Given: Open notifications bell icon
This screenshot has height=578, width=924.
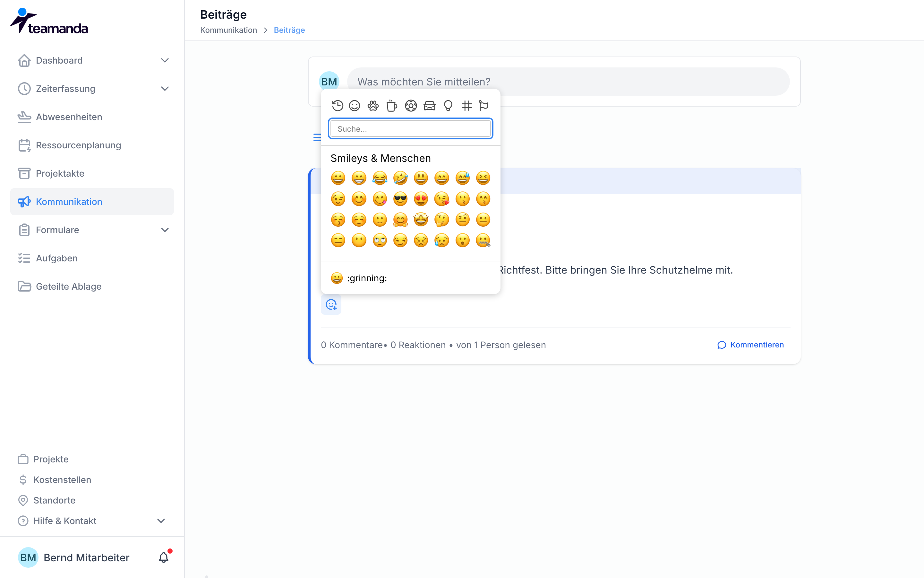Looking at the screenshot, I should (164, 557).
